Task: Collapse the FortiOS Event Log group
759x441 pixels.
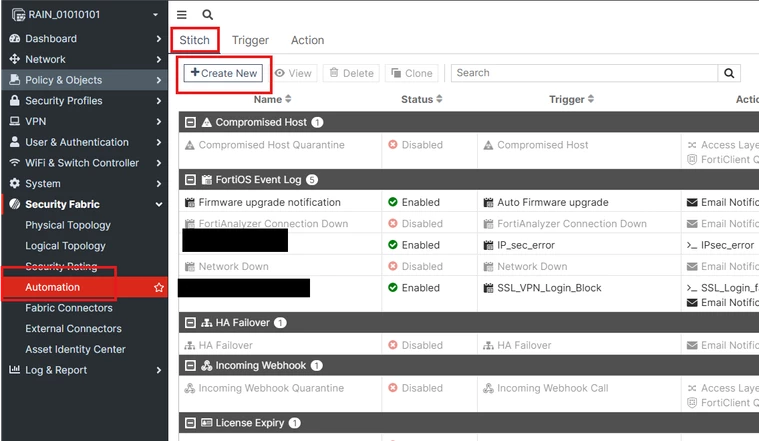Action: pyautogui.click(x=191, y=180)
